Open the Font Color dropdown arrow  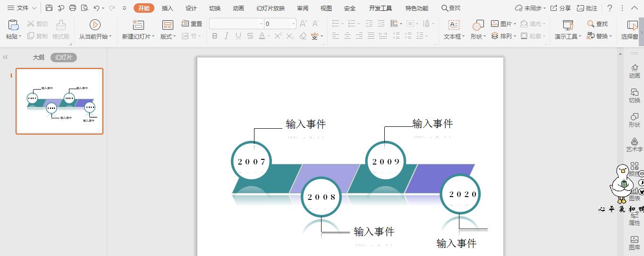[x=269, y=36]
